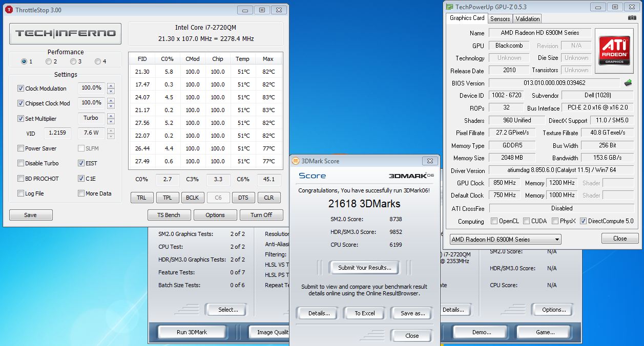Switch to the Validation tab in GPU-Z

tap(528, 19)
